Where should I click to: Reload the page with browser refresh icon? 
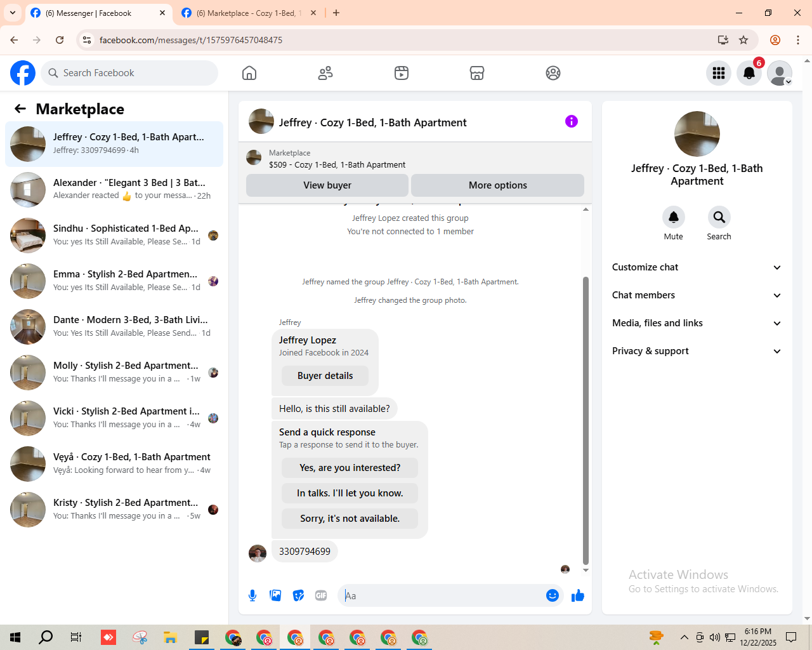(60, 40)
